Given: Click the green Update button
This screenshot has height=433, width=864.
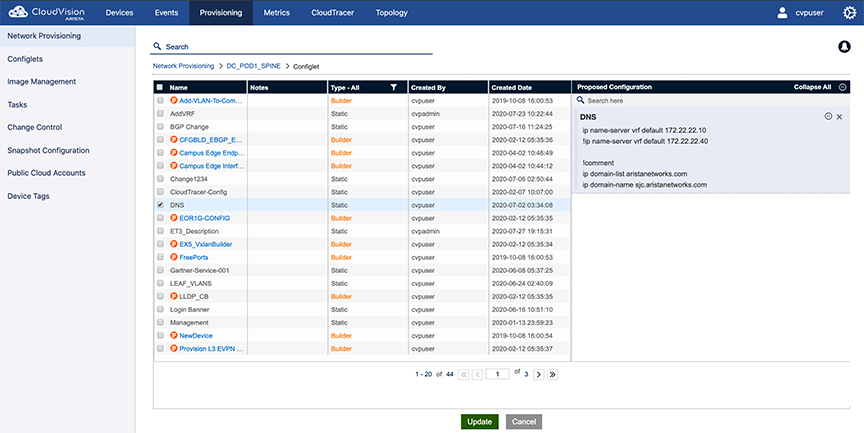Looking at the screenshot, I should pos(479,422).
